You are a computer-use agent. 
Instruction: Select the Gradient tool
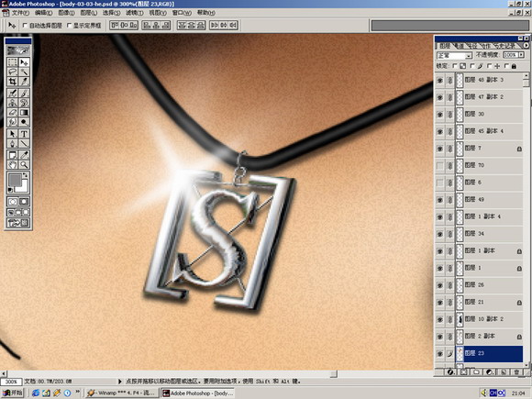24,112
